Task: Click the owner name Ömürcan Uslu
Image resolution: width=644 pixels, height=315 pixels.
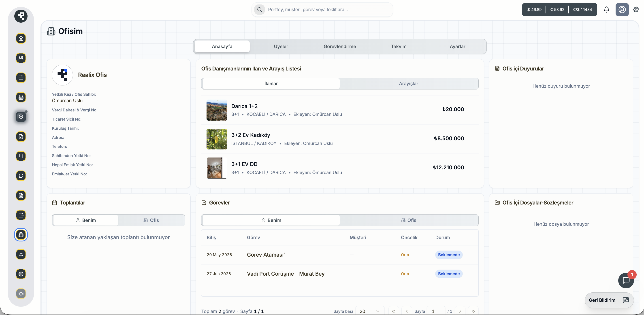Action: coord(67,100)
